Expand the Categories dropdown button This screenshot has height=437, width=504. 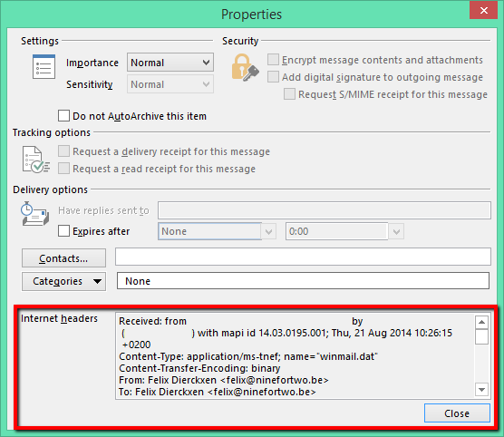tap(63, 281)
